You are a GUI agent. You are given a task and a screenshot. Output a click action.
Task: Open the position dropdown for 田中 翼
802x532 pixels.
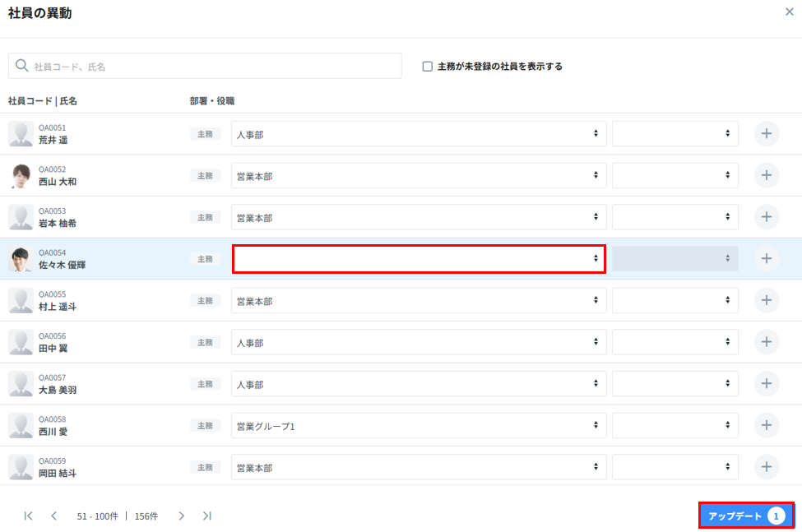(675, 342)
